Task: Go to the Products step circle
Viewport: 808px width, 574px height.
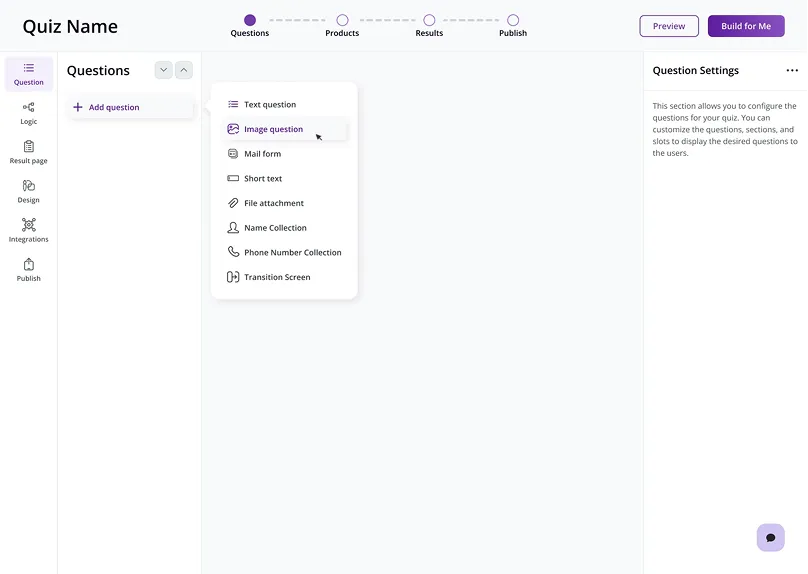Action: [x=342, y=20]
